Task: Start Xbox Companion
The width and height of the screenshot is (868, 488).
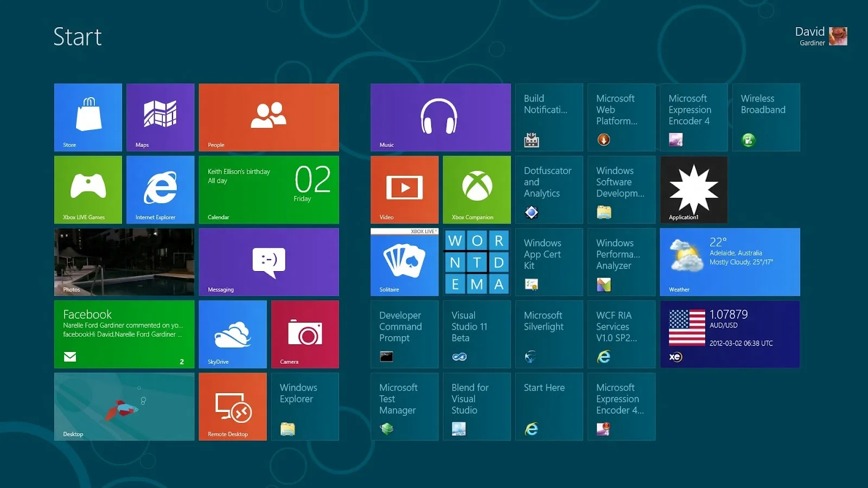Action: pyautogui.click(x=476, y=189)
